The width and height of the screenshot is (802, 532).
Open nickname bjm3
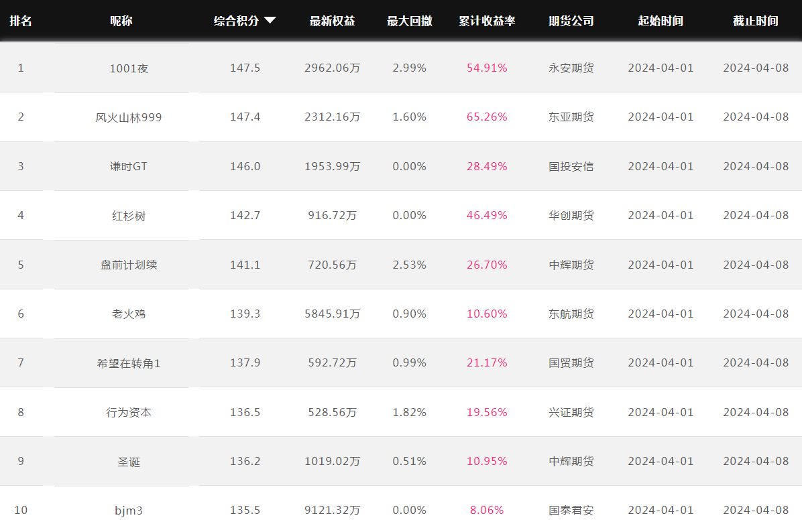(x=129, y=511)
